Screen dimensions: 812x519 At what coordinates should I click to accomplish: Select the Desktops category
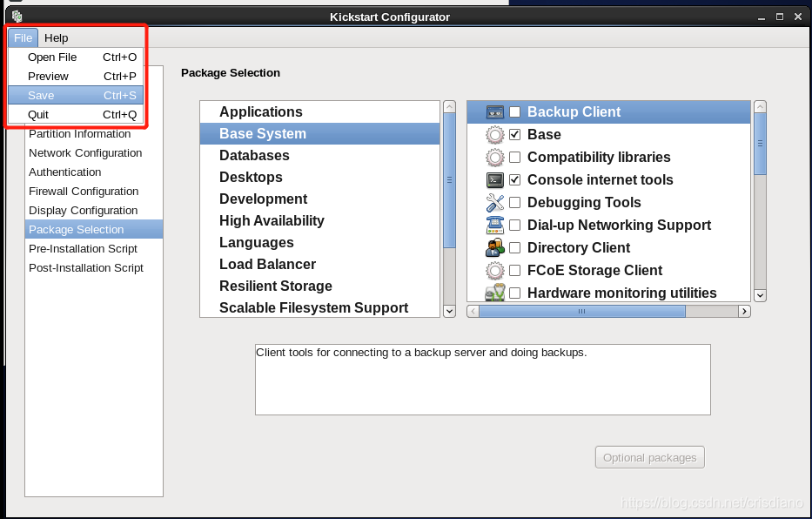pyautogui.click(x=319, y=177)
